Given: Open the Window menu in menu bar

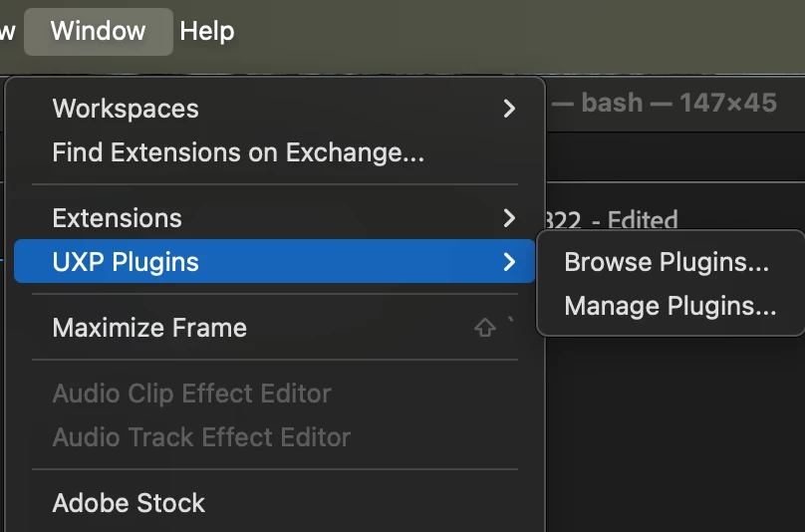Looking at the screenshot, I should [98, 31].
